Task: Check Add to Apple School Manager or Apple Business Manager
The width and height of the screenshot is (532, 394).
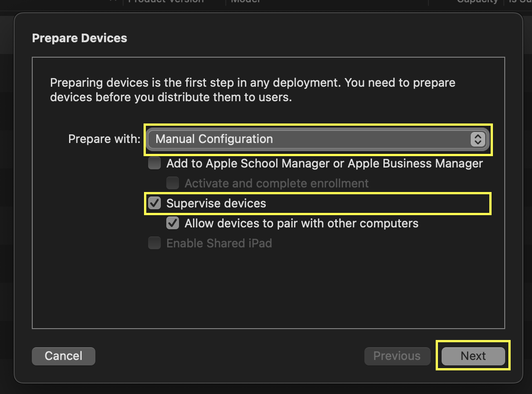Action: click(x=154, y=163)
